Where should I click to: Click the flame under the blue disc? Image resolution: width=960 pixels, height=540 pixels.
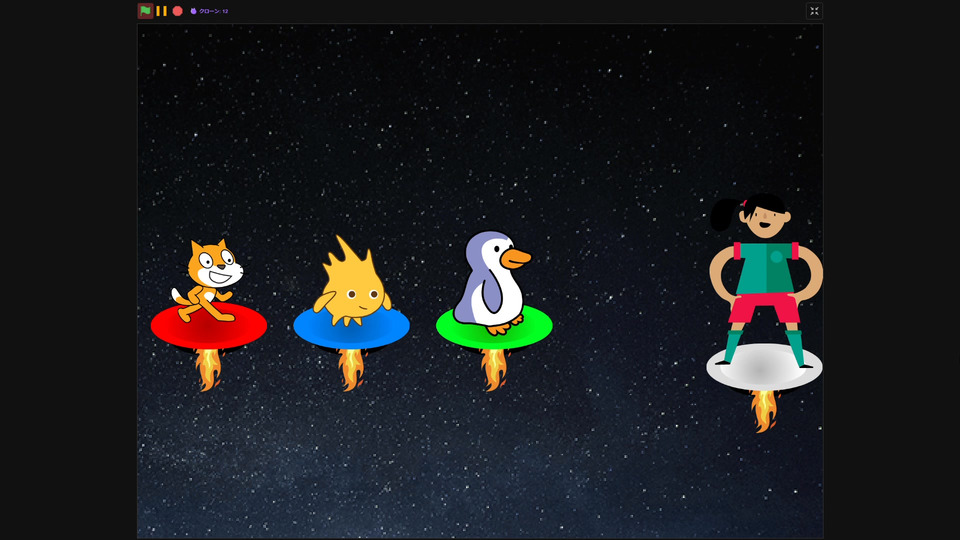point(351,370)
